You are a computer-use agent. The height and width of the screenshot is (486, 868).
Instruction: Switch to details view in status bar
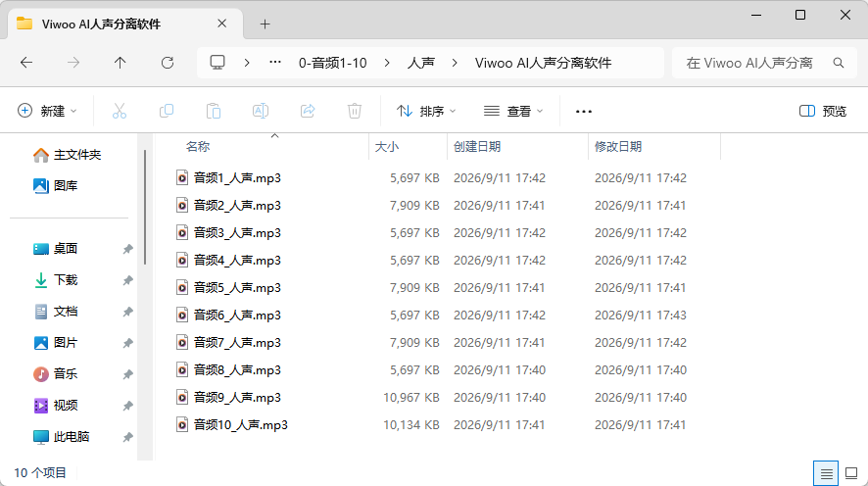826,474
